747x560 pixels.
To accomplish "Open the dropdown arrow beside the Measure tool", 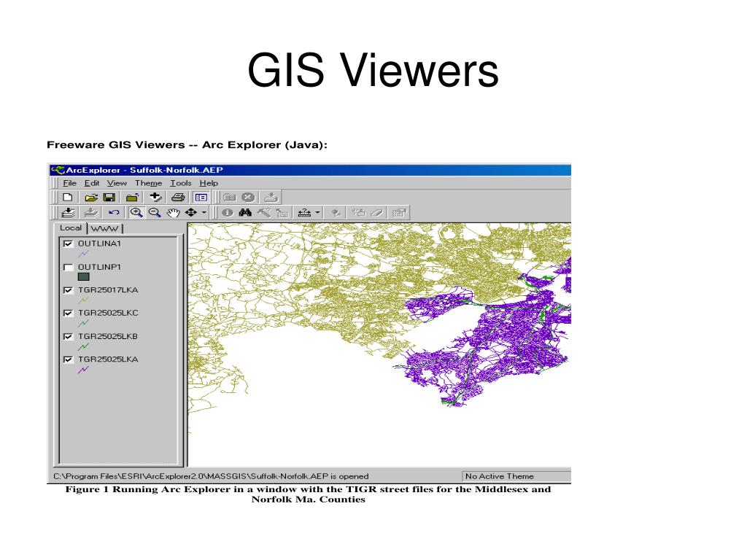I will point(318,212).
